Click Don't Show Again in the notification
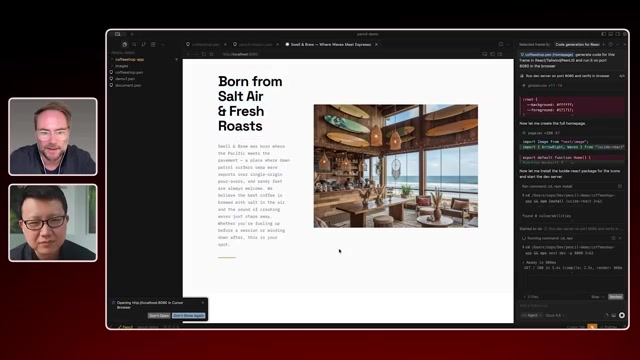640x360 pixels. point(189,316)
